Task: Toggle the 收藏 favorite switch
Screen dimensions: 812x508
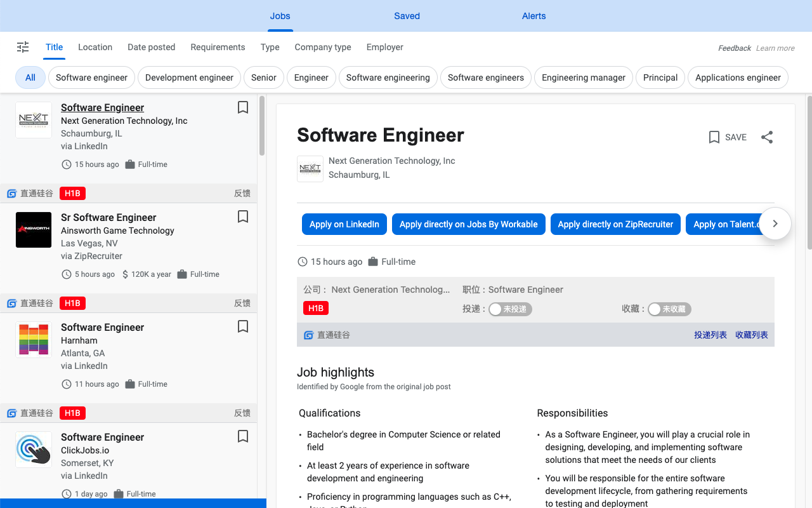Action: point(669,309)
